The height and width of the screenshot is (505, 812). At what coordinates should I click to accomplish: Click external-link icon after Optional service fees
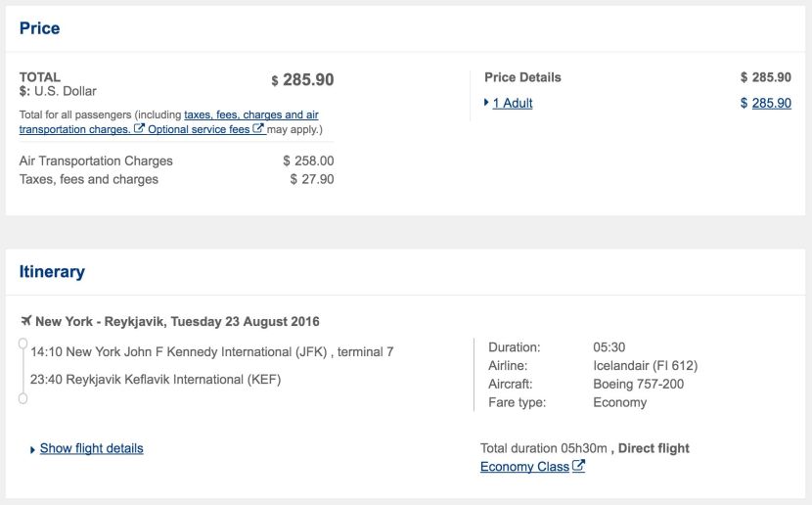(x=258, y=128)
